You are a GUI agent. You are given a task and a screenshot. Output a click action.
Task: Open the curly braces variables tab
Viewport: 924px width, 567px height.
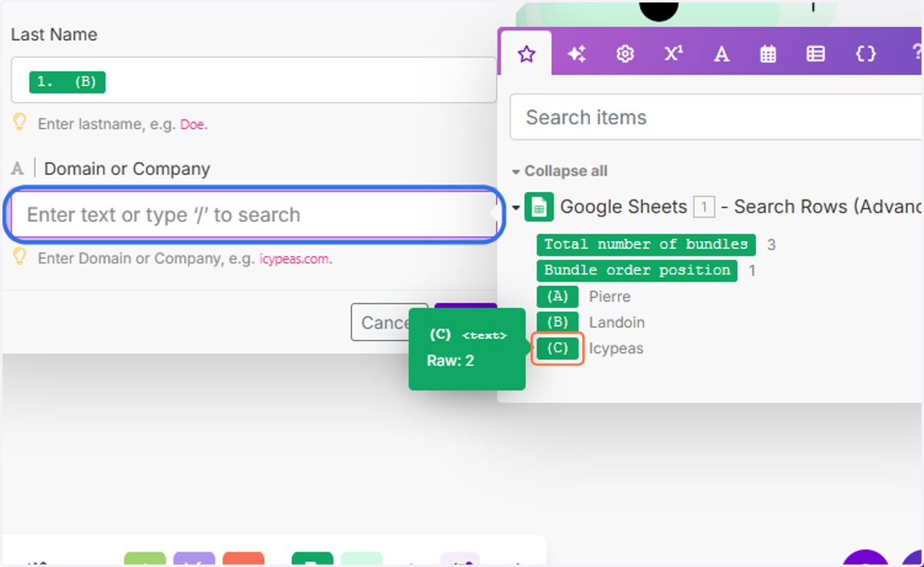(865, 54)
